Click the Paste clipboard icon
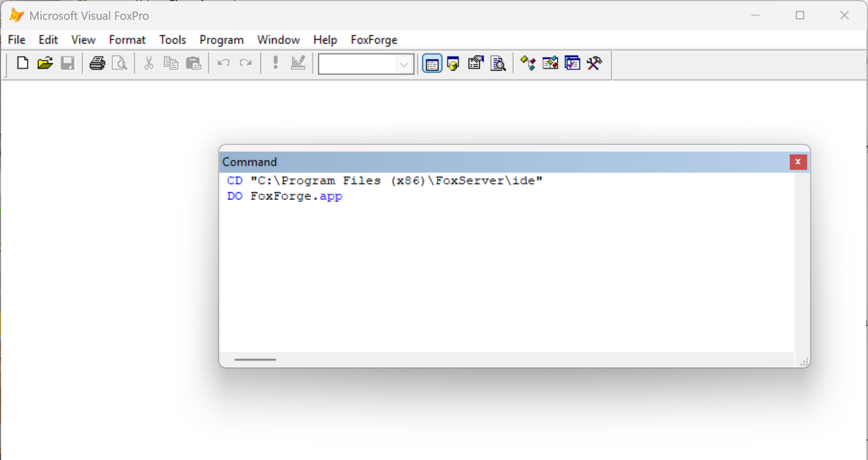Screen dimensions: 868x460 click(x=194, y=63)
